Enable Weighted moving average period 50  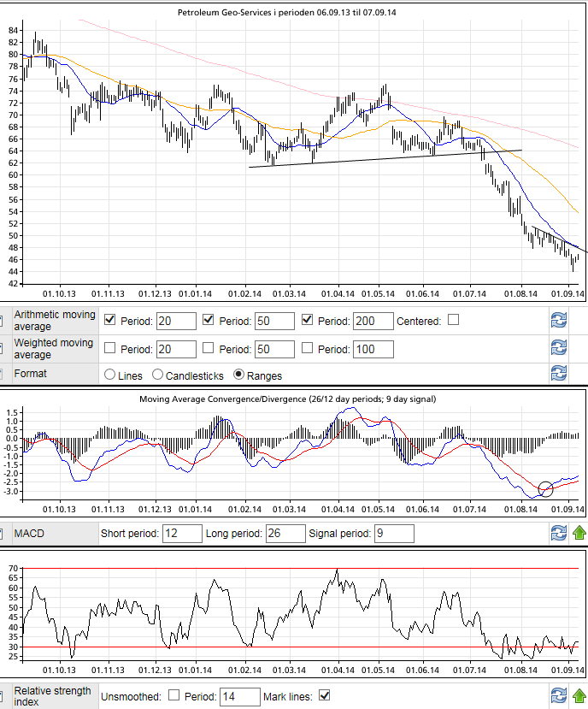(209, 348)
